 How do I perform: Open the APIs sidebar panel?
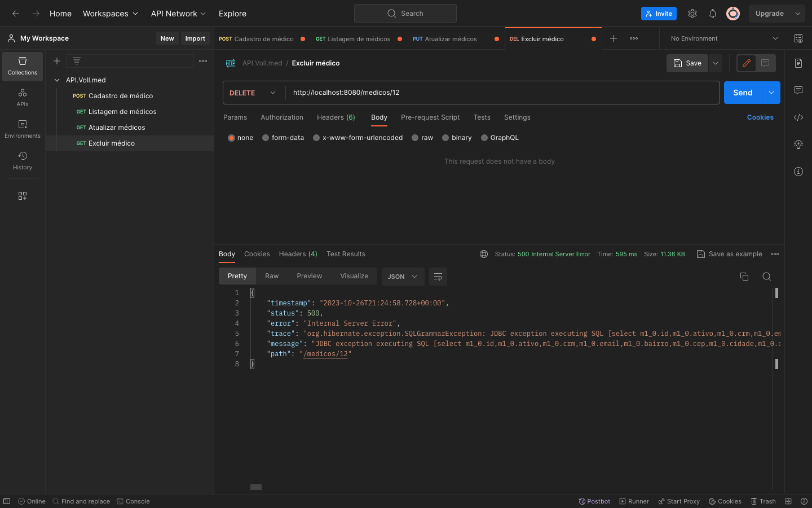click(x=23, y=98)
